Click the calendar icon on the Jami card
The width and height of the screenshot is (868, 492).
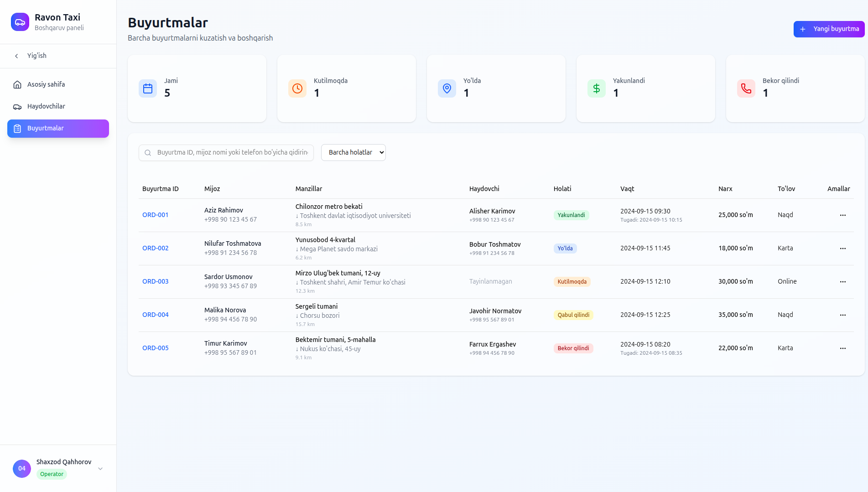(x=147, y=88)
